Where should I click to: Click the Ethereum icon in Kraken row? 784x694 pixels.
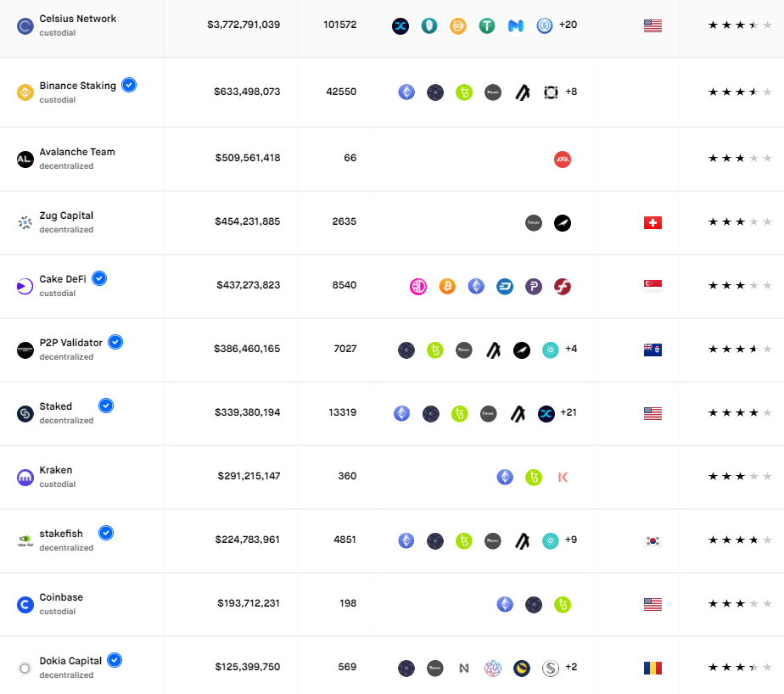(x=505, y=477)
